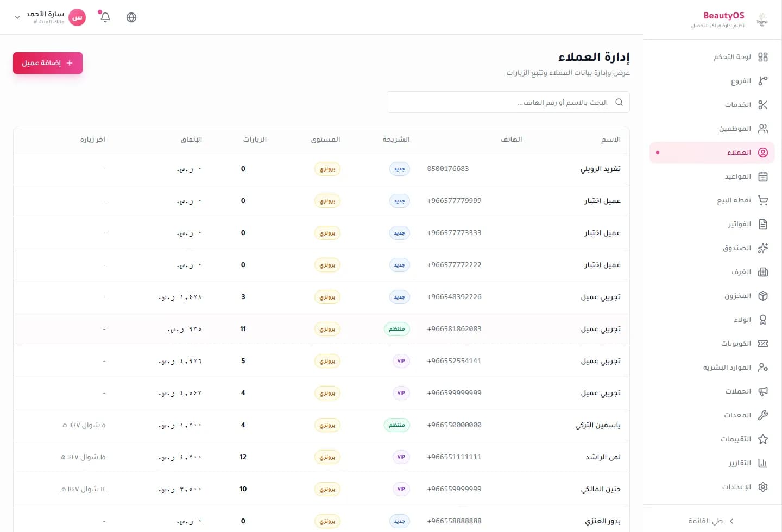The height and width of the screenshot is (532, 782).
Task: Navigate to التقارير menu item
Action: coord(712,463)
